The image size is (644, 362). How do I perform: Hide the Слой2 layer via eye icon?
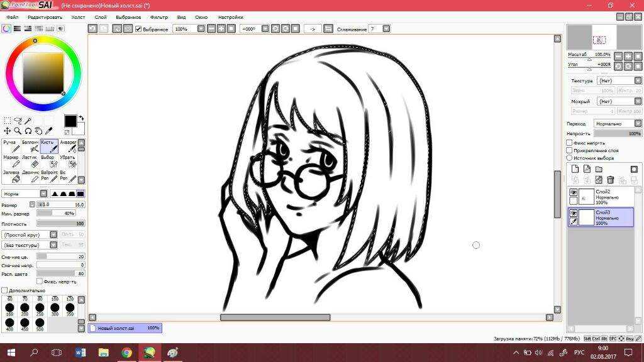[x=574, y=192]
